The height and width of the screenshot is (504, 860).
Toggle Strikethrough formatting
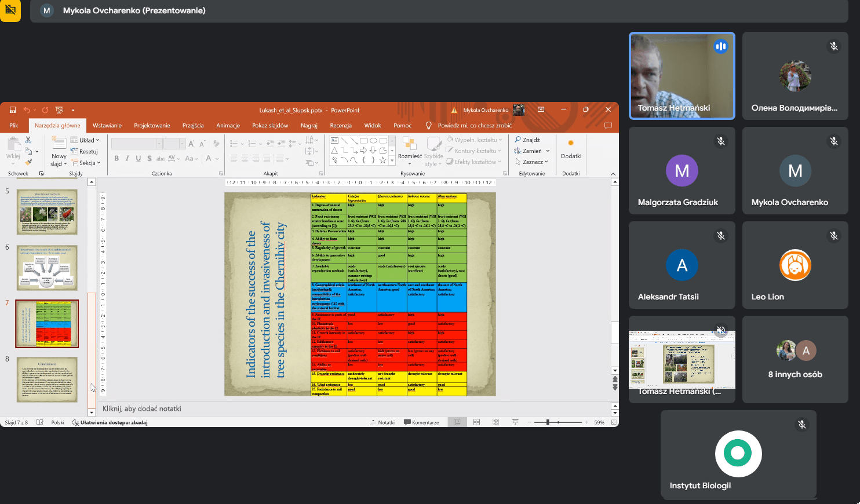[x=161, y=158]
